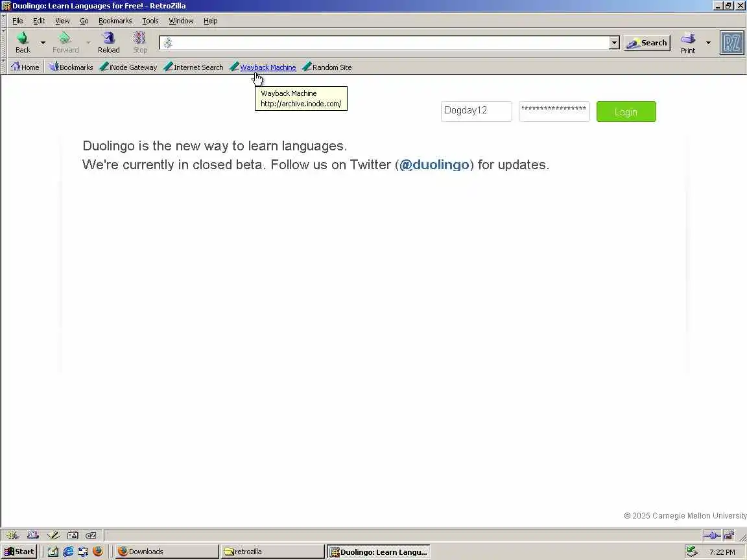Click the Home bookmark toolbar button
This screenshot has height=560, width=747.
pyautogui.click(x=25, y=67)
